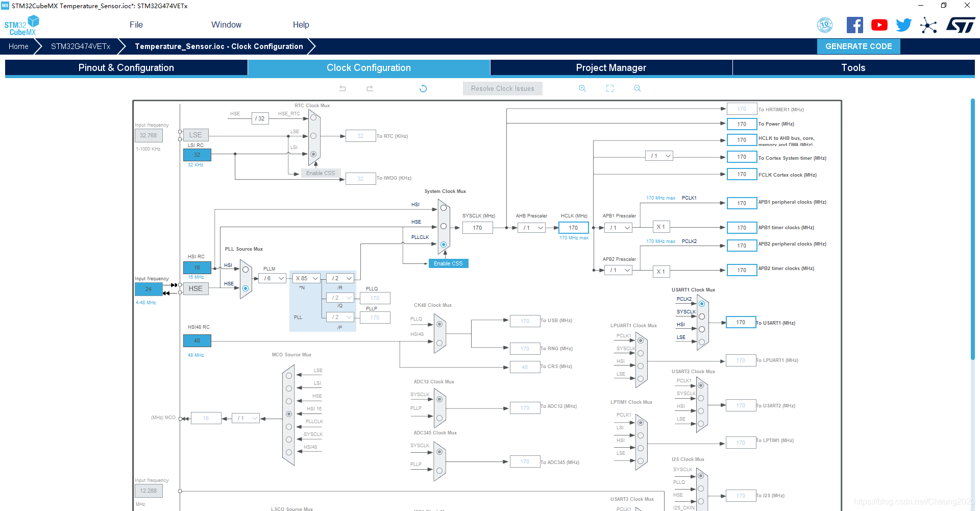Open the MCO /1 divider dropdown
Image resolution: width=980 pixels, height=511 pixels.
coord(246,418)
